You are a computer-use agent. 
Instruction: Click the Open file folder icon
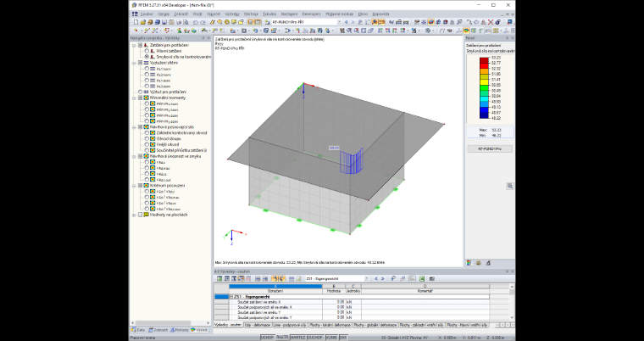click(143, 22)
